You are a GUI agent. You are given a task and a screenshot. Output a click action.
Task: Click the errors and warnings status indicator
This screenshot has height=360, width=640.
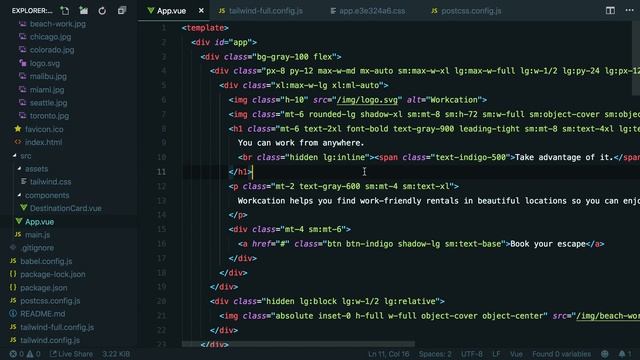pyautogui.click(x=25, y=354)
